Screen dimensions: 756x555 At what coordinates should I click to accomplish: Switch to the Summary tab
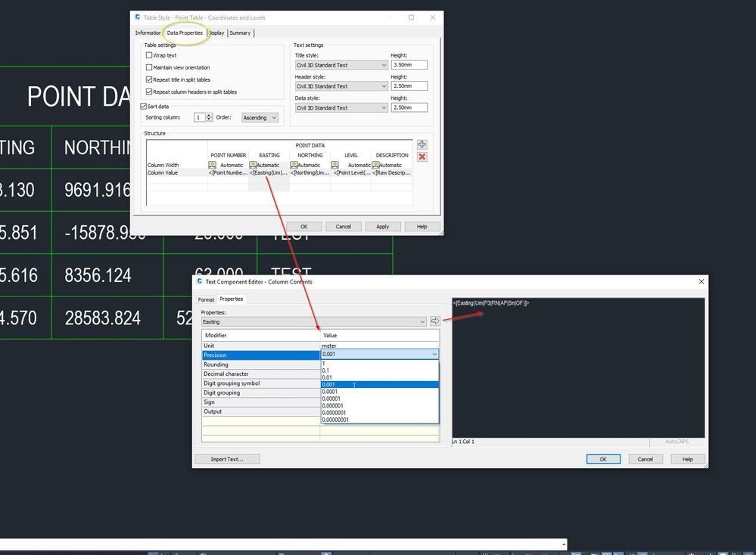click(240, 33)
